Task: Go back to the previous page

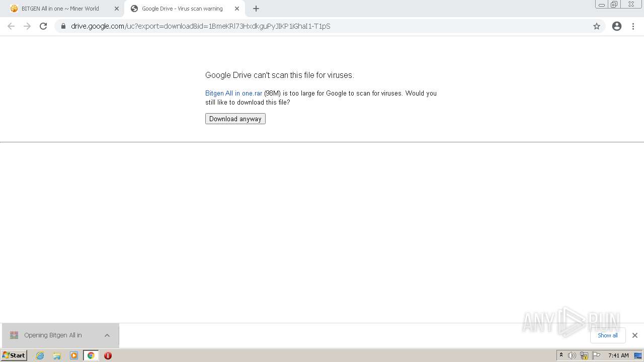Action: [x=11, y=26]
